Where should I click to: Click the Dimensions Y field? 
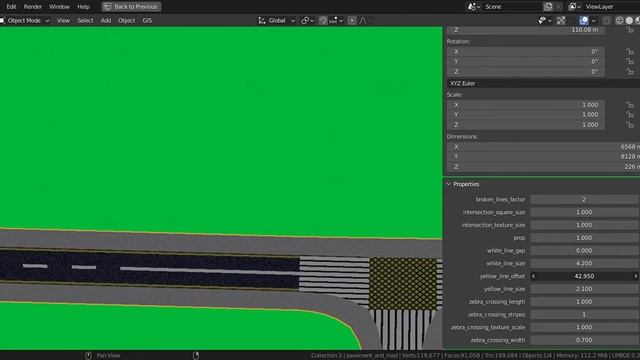(x=543, y=157)
